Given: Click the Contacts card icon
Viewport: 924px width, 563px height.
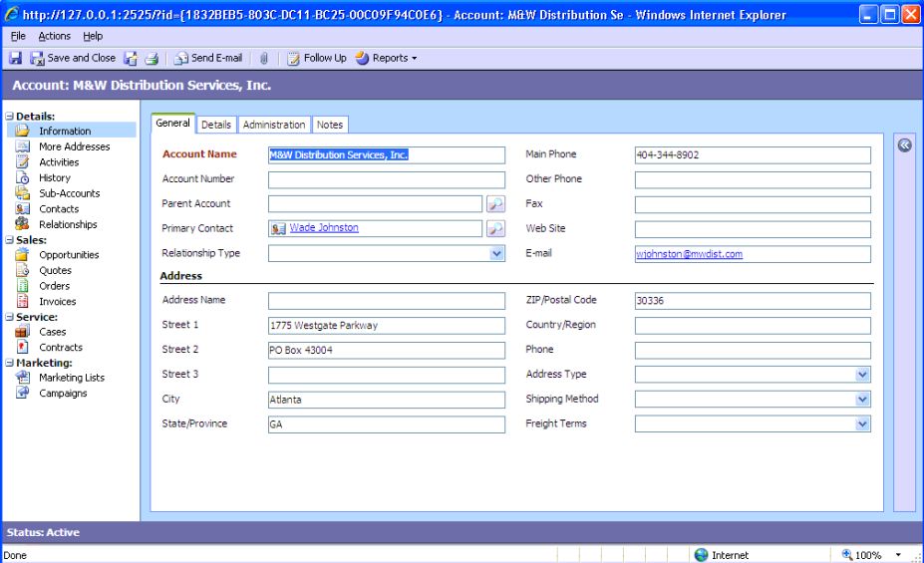Looking at the screenshot, I should coord(22,208).
